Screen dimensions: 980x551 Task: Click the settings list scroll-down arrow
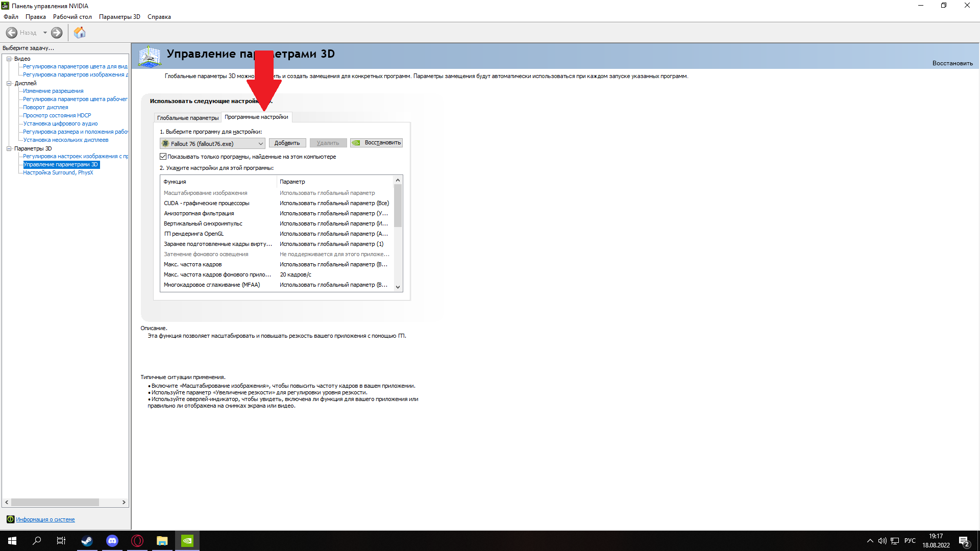(x=398, y=287)
